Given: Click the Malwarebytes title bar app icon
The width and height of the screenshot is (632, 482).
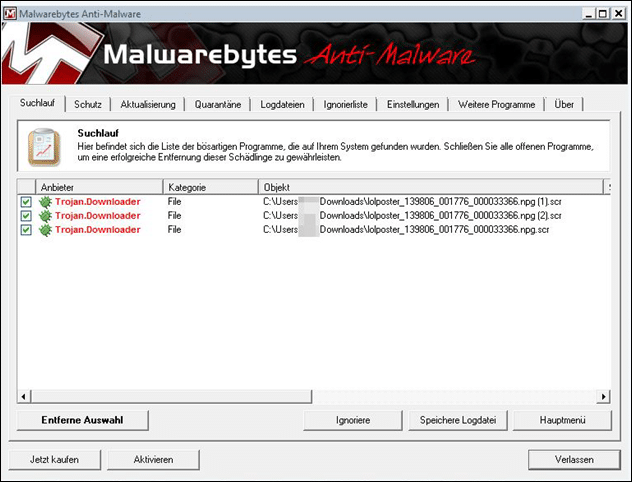Looking at the screenshot, I should pos(10,13).
